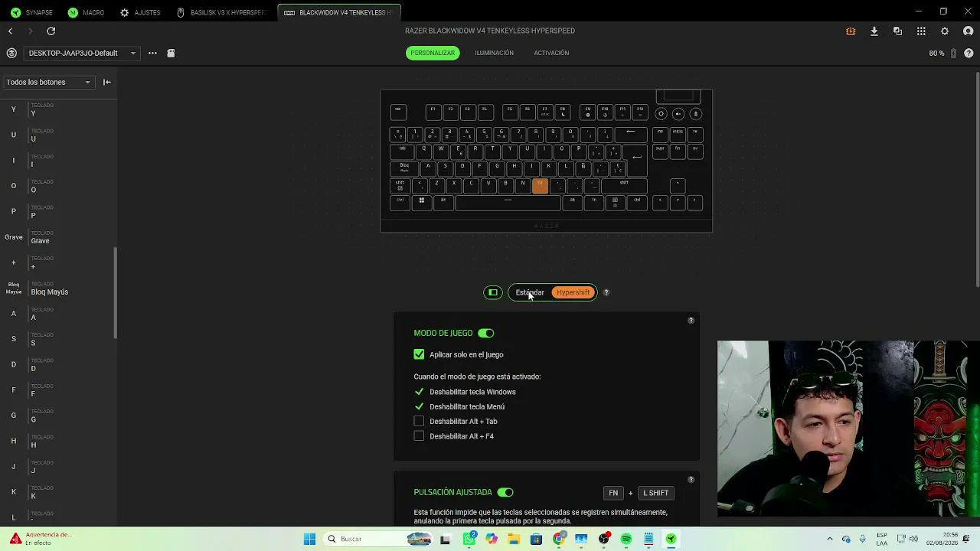Click the overlapping windows icon in top bar
This screenshot has height=551, width=980.
coord(897,31)
